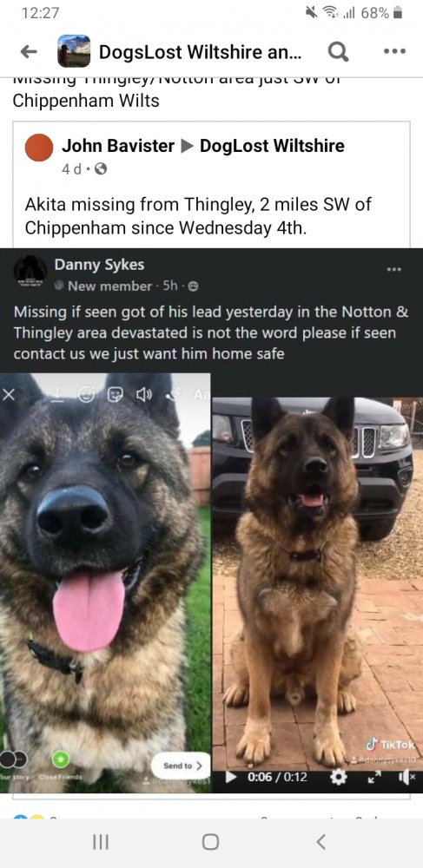The height and width of the screenshot is (868, 423).
Task: Open DogLost Wiltshire group link
Action: tap(272, 146)
